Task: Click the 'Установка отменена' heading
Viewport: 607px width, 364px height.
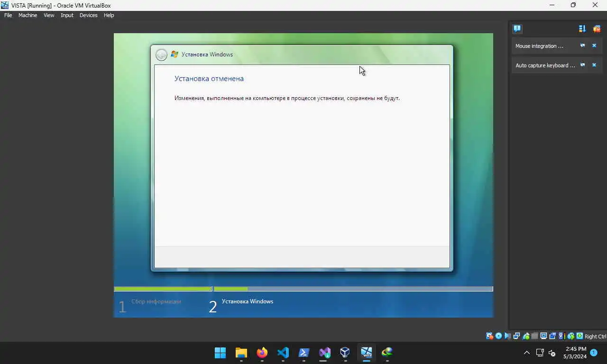Action: (209, 79)
